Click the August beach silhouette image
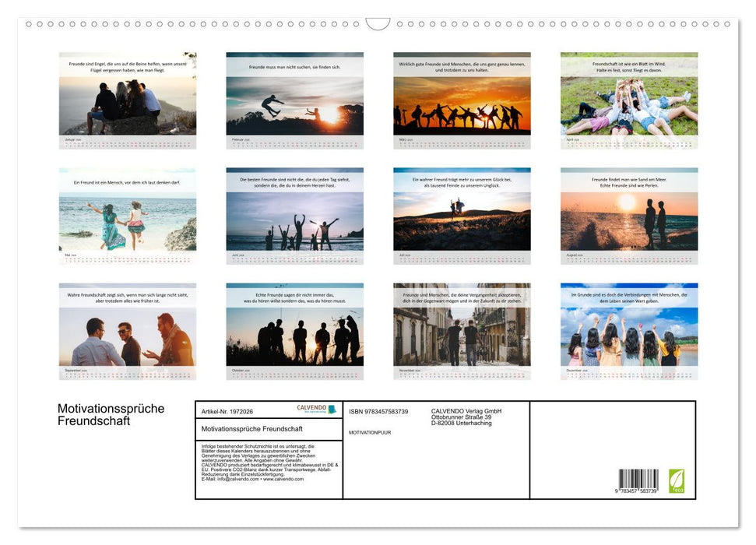This screenshot has height=545, width=756. pos(629,218)
